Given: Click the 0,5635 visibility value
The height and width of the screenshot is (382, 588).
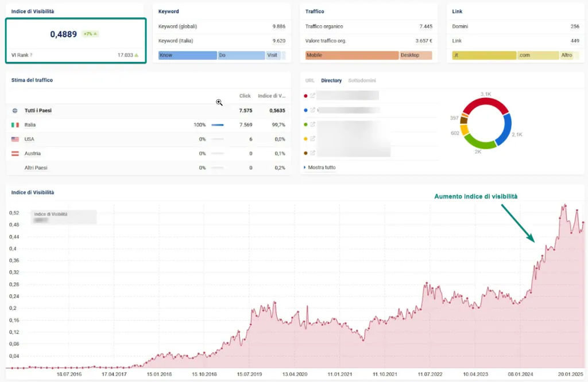Looking at the screenshot, I should tap(277, 111).
